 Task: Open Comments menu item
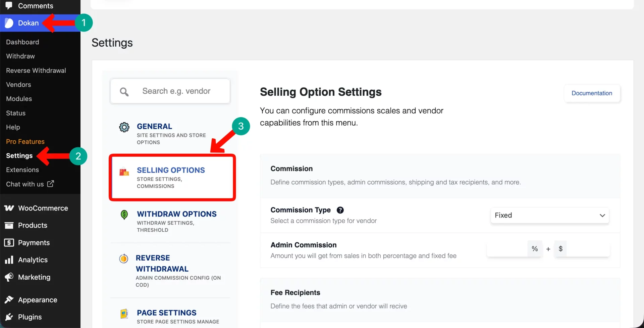36,6
